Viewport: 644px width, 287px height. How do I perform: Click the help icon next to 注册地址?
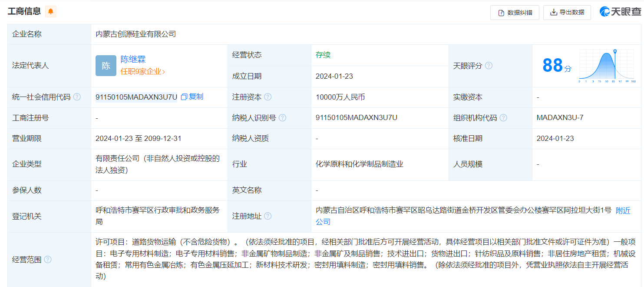pyautogui.click(x=268, y=216)
